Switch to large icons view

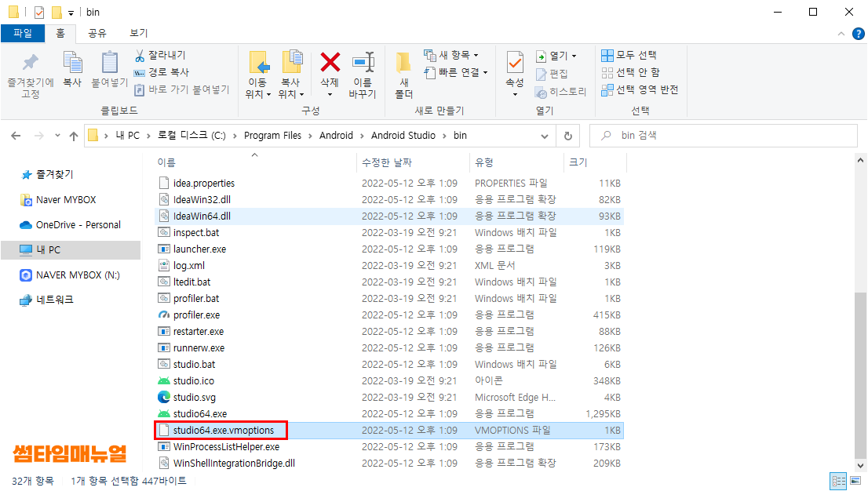coord(855,481)
